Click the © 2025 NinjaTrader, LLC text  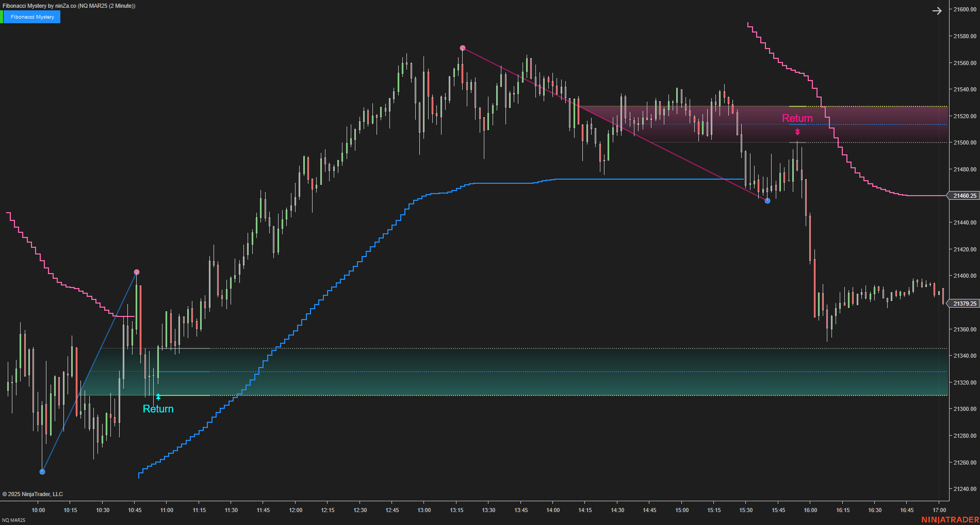[34, 494]
